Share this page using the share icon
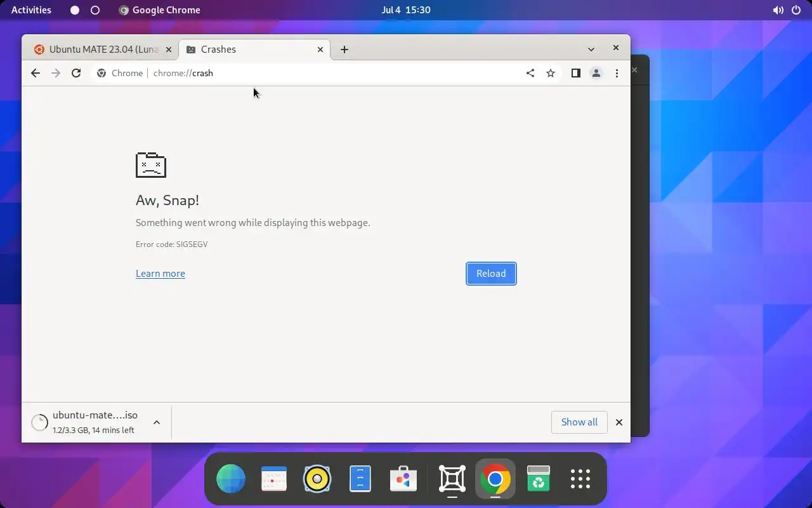The image size is (812, 508). 530,73
